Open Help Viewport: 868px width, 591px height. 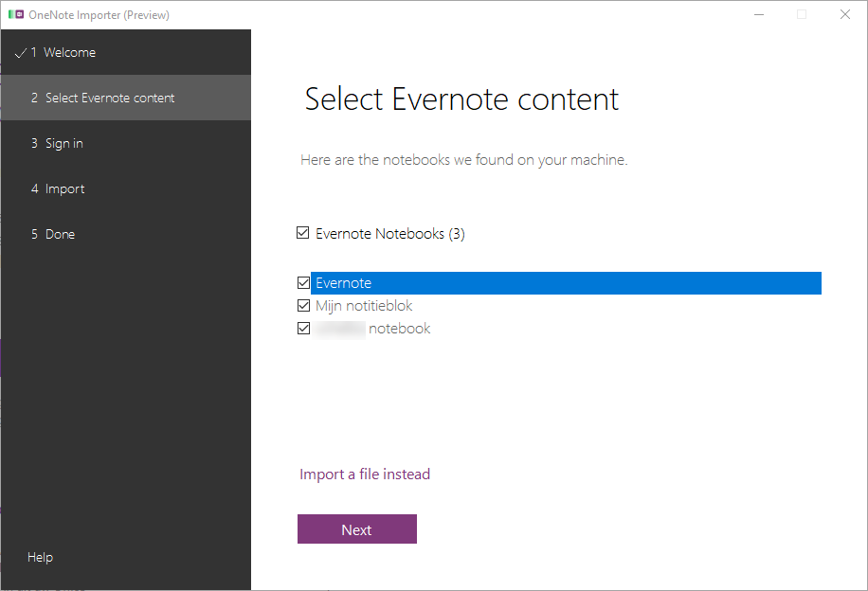(x=40, y=557)
